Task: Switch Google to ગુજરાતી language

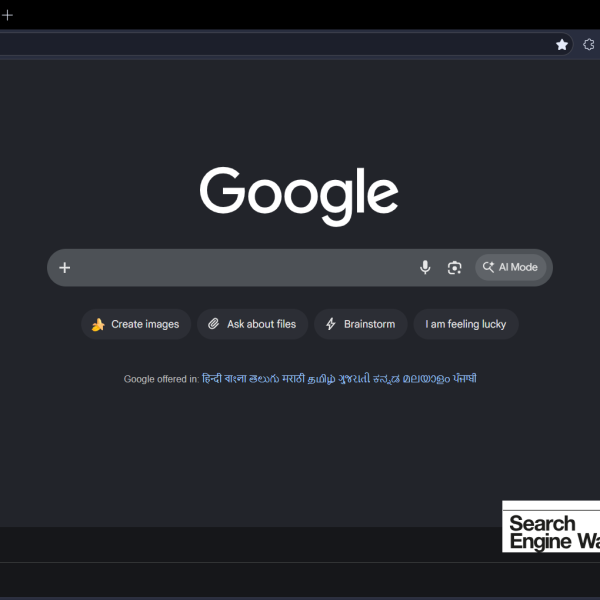Action: (354, 379)
